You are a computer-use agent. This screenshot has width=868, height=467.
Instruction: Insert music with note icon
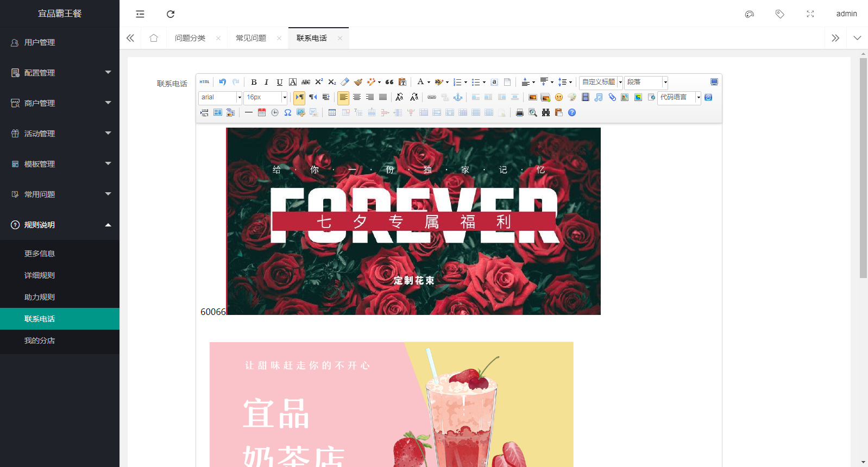(599, 97)
